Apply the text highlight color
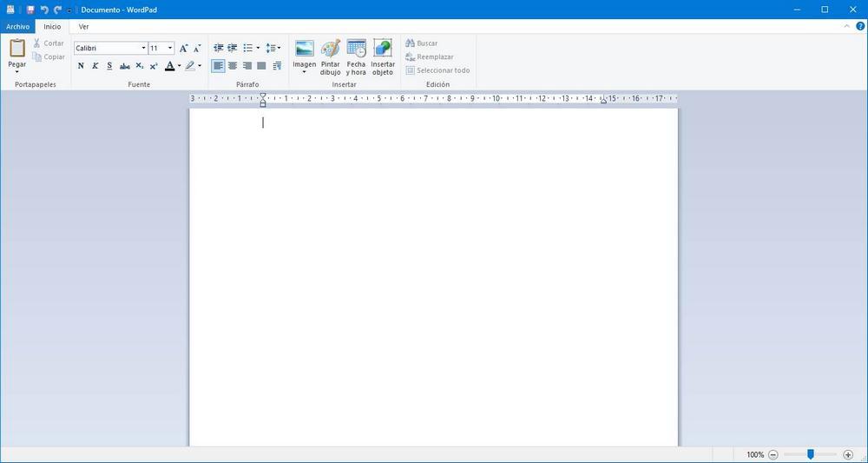The width and height of the screenshot is (868, 463). click(x=190, y=66)
